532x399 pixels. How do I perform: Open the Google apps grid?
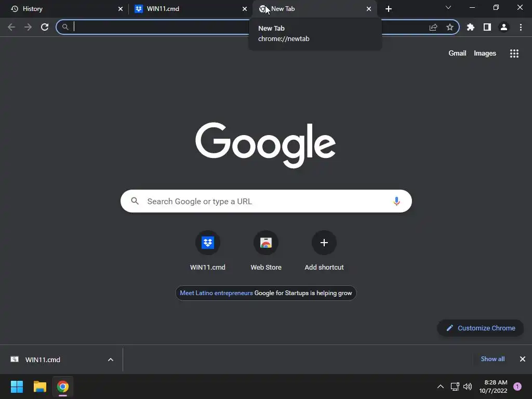514,54
